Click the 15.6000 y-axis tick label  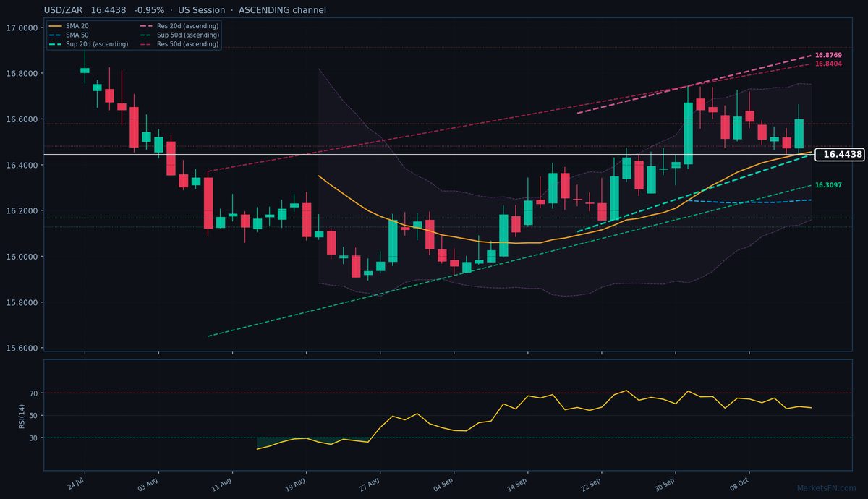(x=22, y=348)
